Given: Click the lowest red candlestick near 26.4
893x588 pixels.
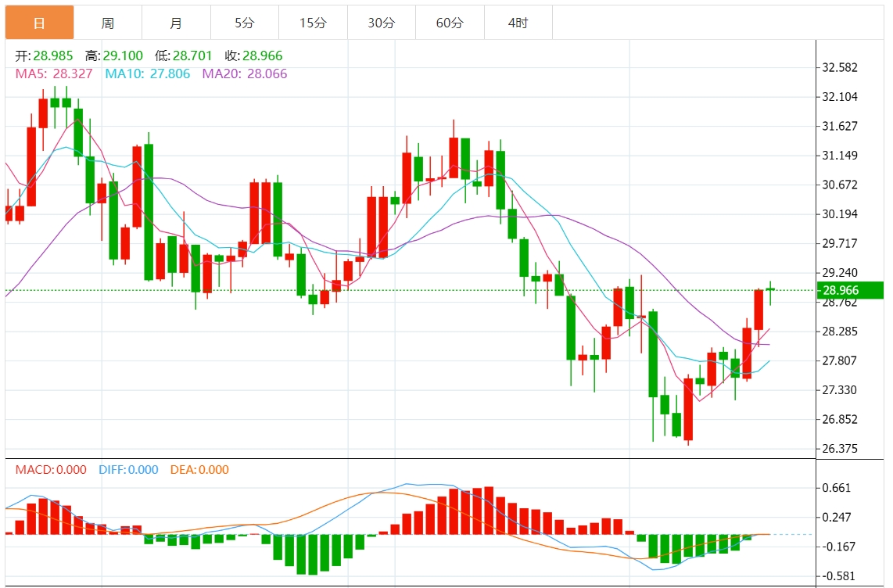Looking at the screenshot, I should pos(689,409).
